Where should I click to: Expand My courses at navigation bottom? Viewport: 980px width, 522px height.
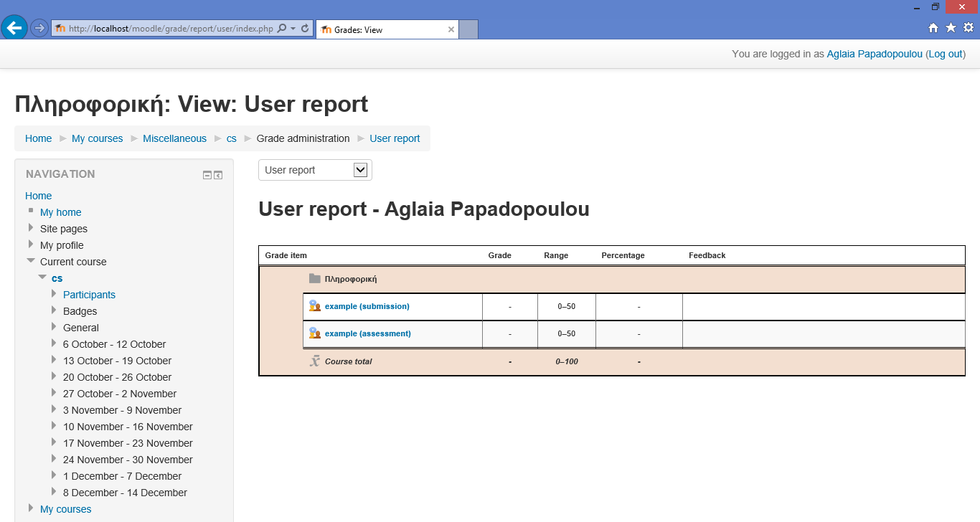(x=31, y=508)
